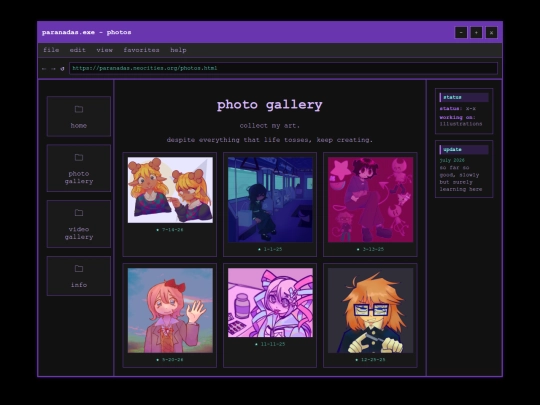The height and width of the screenshot is (405, 540).
Task: Close the paranadas.exe window
Action: pyautogui.click(x=491, y=33)
